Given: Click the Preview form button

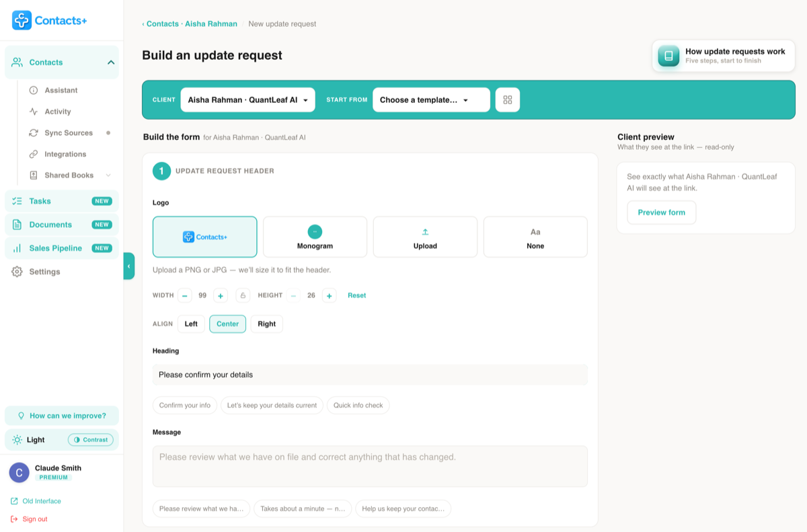Looking at the screenshot, I should coord(662,213).
